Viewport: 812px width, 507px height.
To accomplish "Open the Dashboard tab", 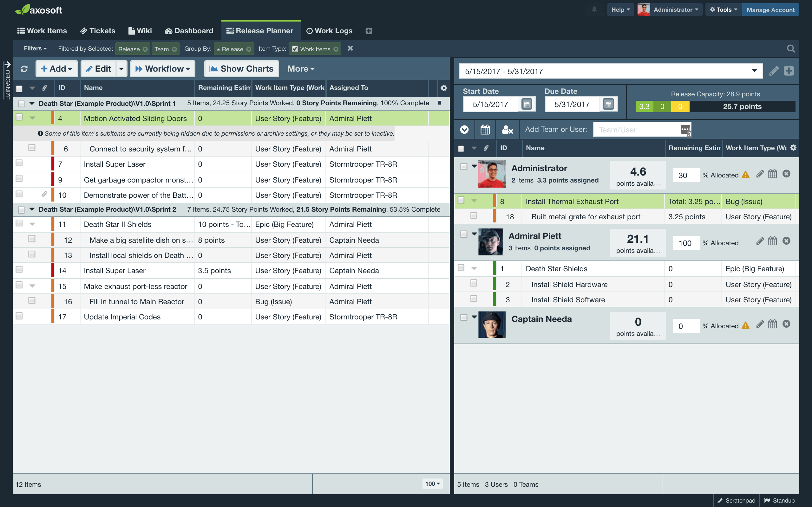I will tap(189, 31).
